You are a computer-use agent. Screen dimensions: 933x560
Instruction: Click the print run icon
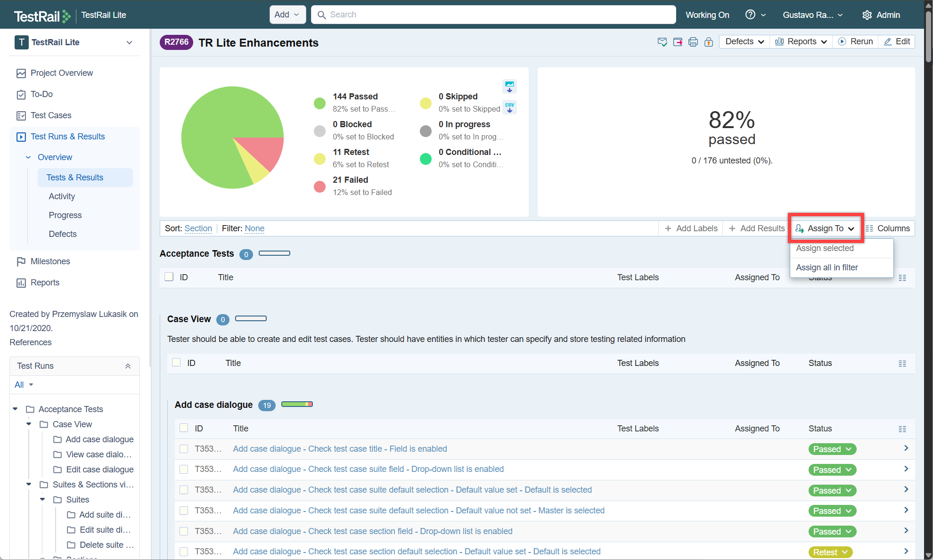[693, 42]
